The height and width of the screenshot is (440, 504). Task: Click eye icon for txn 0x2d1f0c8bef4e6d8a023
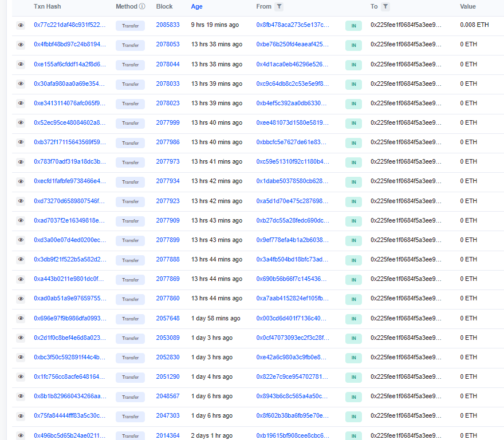(21, 338)
